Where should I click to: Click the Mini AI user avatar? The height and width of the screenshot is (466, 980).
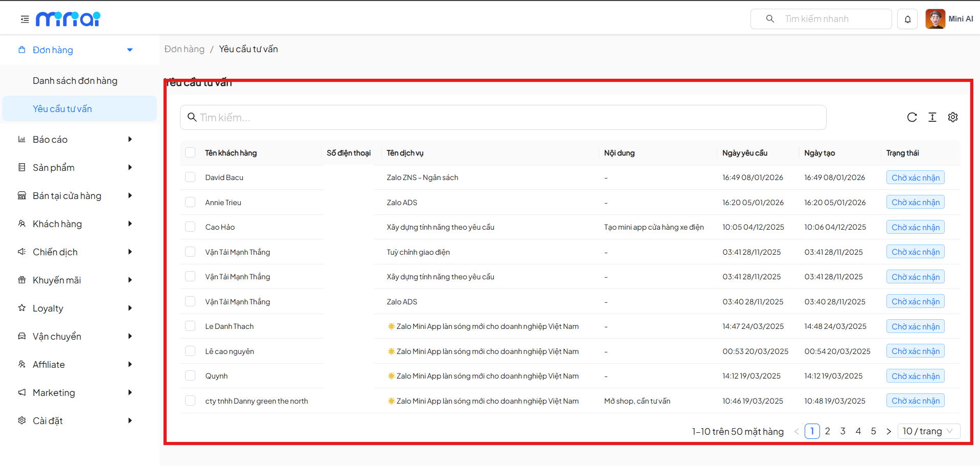pyautogui.click(x=935, y=19)
